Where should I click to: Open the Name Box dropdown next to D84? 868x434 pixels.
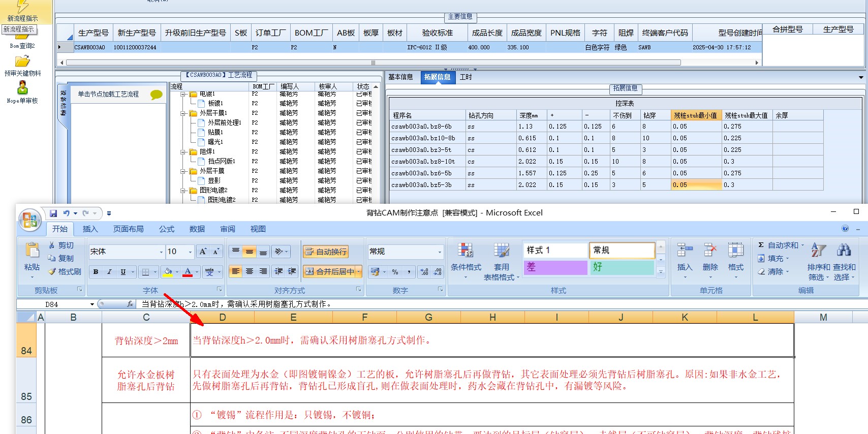[92, 304]
